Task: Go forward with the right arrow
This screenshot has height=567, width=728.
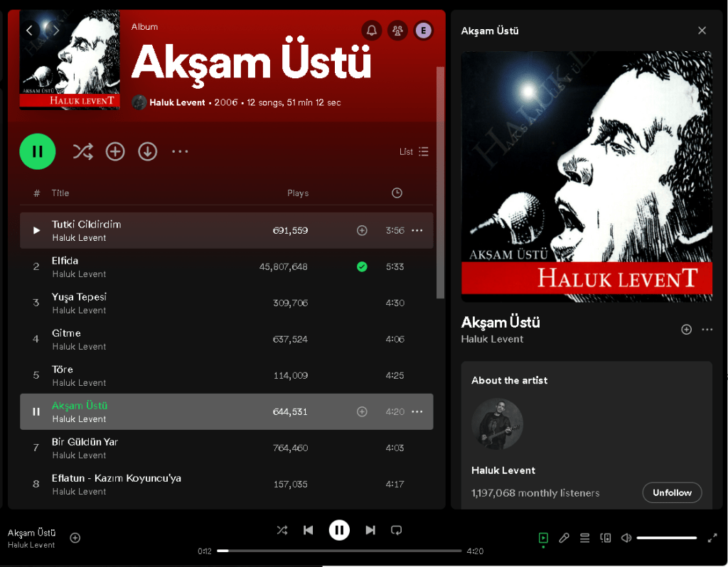Action: tap(55, 31)
